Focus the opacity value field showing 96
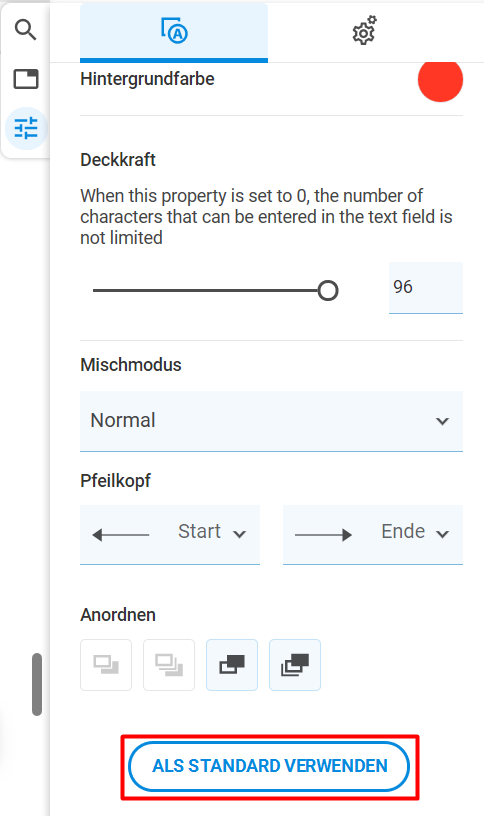Image resolution: width=484 pixels, height=816 pixels. point(426,287)
